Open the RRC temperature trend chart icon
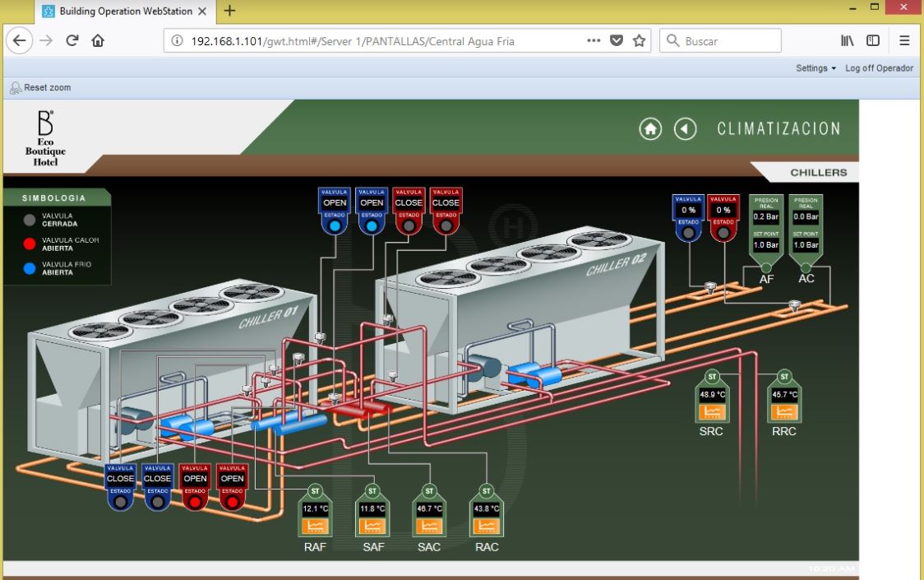 783,411
